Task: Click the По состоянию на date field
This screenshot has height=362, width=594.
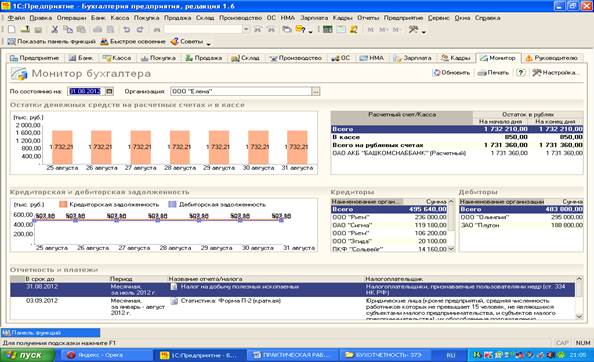Action: 86,91
